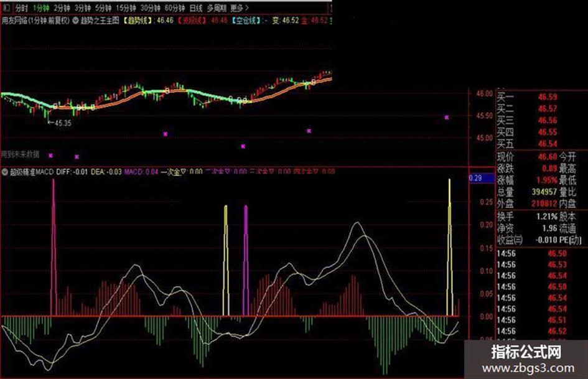Click the 涨跌 0.89 change value
The image size is (588, 379).
click(549, 169)
